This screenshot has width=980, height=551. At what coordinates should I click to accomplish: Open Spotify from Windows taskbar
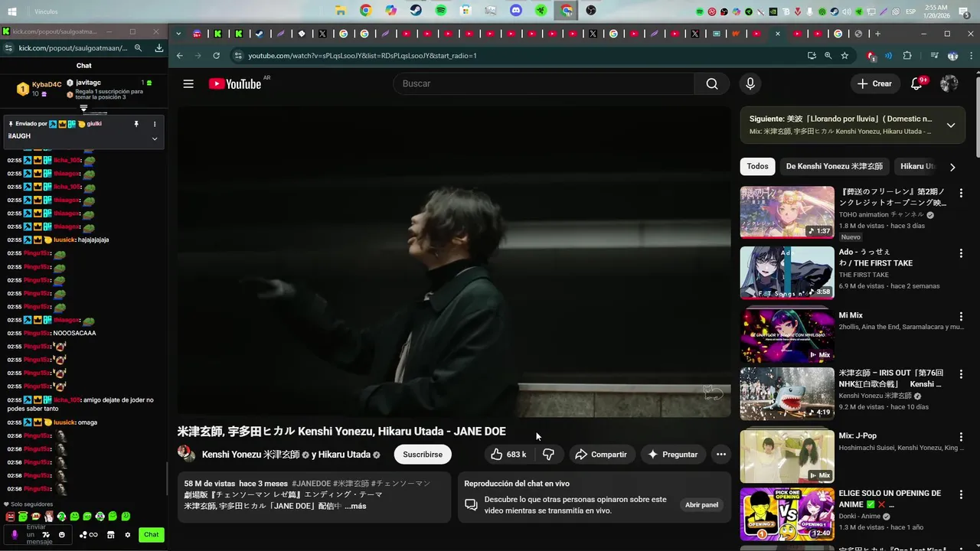click(x=441, y=11)
